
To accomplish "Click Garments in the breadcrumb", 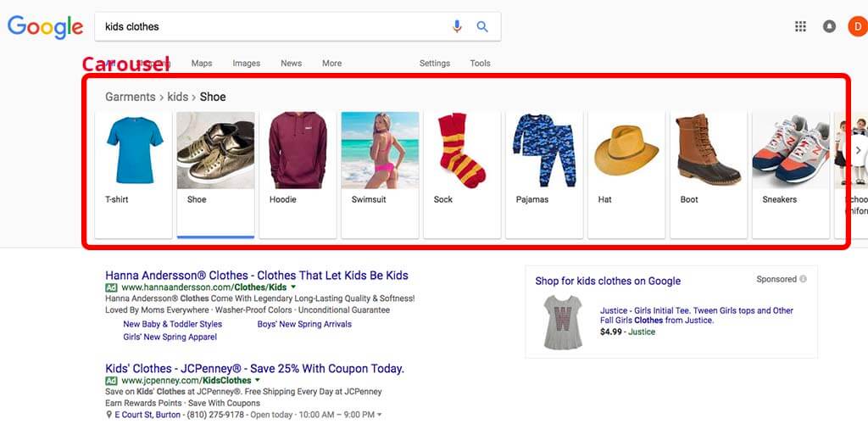I will click(131, 97).
